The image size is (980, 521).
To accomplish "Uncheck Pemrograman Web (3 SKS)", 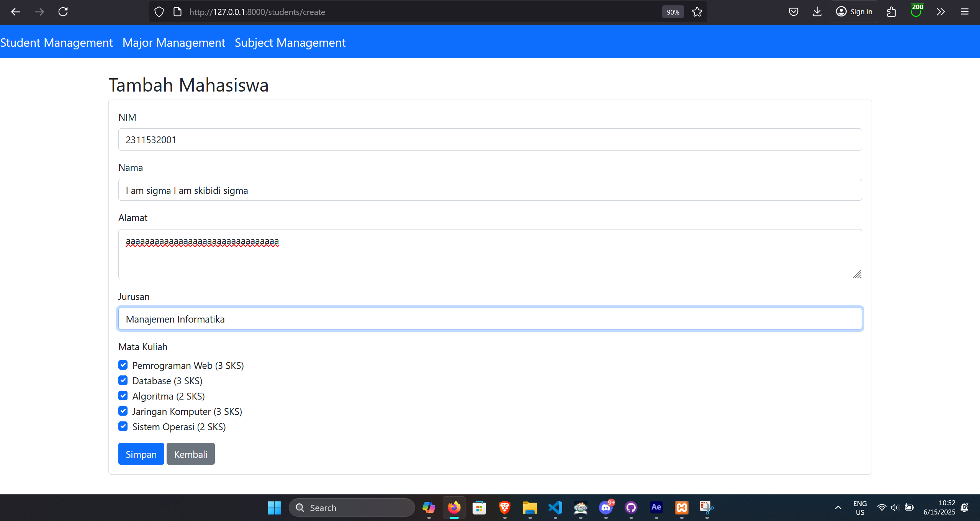I will click(x=123, y=365).
